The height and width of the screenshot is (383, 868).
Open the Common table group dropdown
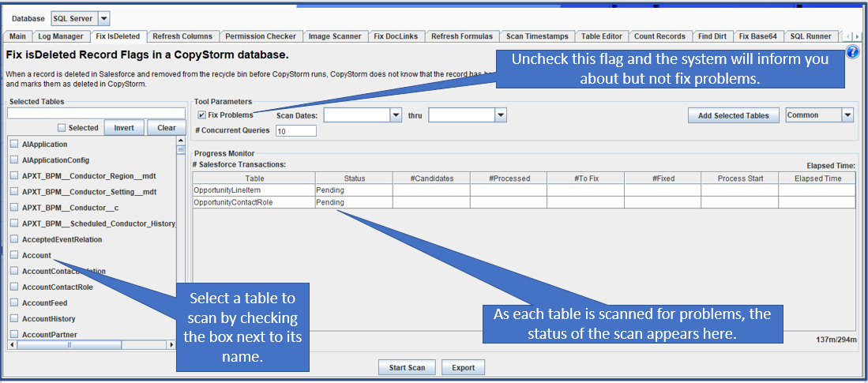[847, 115]
